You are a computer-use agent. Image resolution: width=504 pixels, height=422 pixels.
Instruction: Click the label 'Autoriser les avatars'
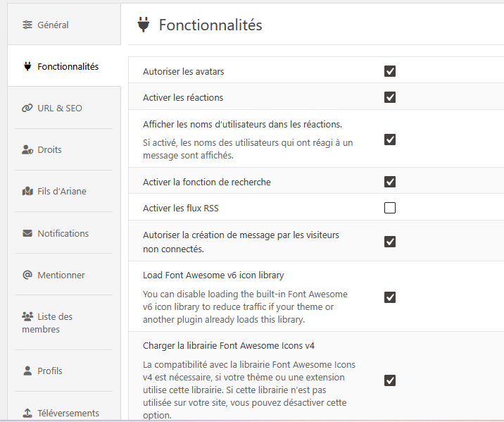click(x=183, y=71)
